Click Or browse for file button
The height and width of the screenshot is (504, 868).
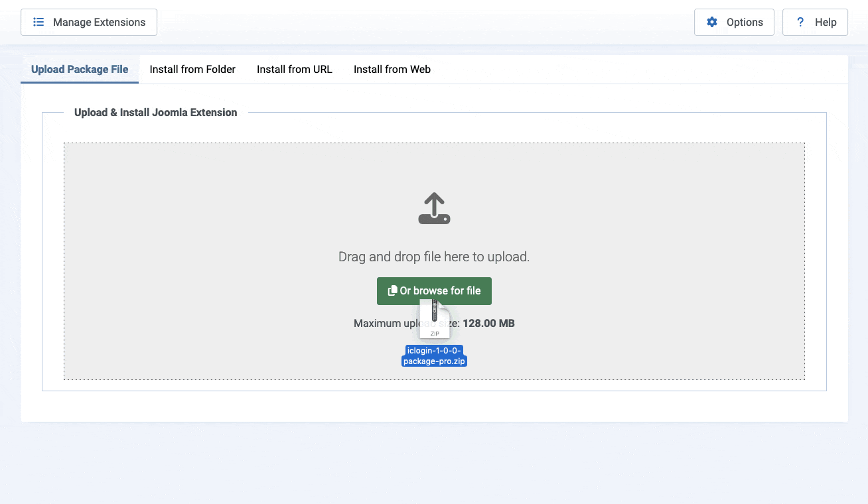(434, 291)
